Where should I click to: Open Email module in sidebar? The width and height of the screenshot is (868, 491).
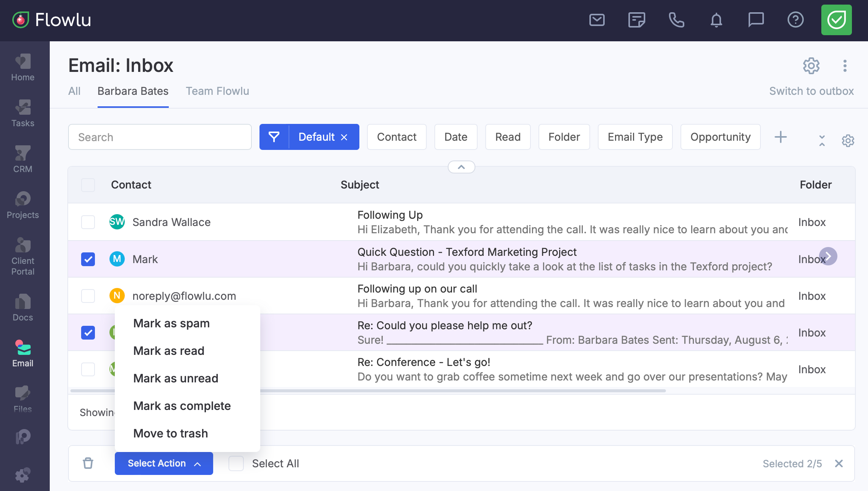point(23,353)
